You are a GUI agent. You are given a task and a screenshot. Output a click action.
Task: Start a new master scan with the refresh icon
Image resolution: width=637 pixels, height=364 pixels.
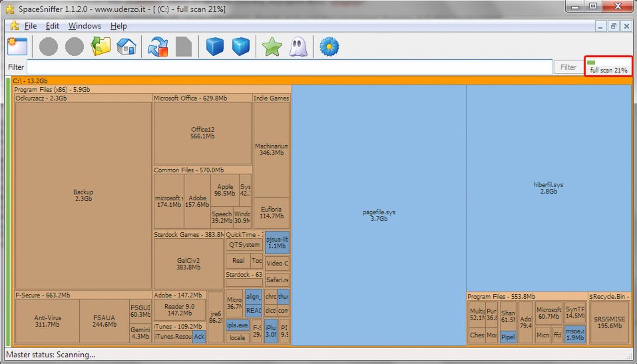click(x=158, y=47)
